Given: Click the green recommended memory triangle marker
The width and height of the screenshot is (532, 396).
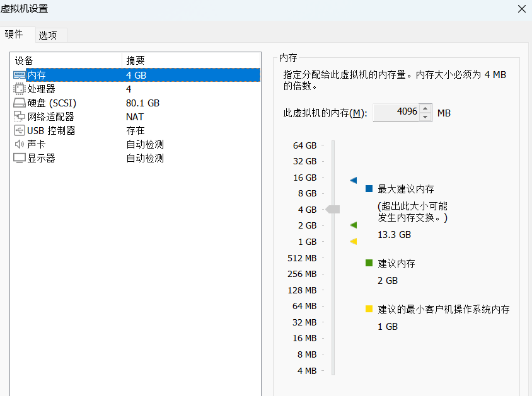Looking at the screenshot, I should (353, 225).
